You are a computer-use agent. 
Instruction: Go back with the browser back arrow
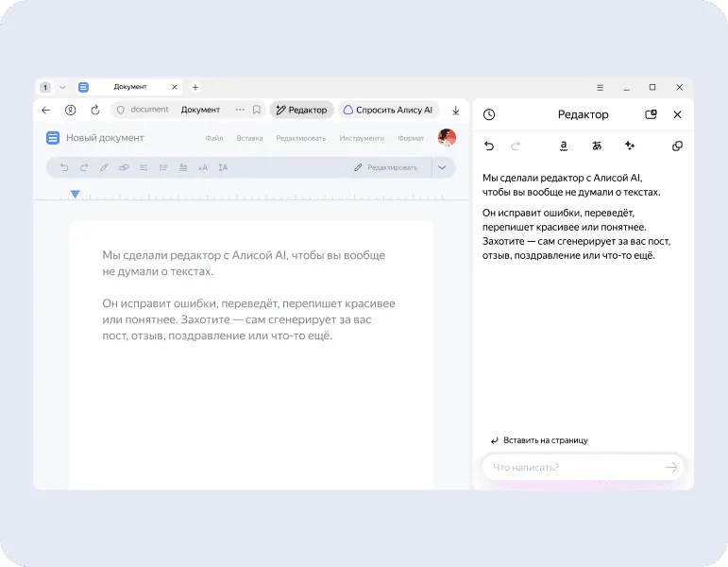click(x=45, y=111)
